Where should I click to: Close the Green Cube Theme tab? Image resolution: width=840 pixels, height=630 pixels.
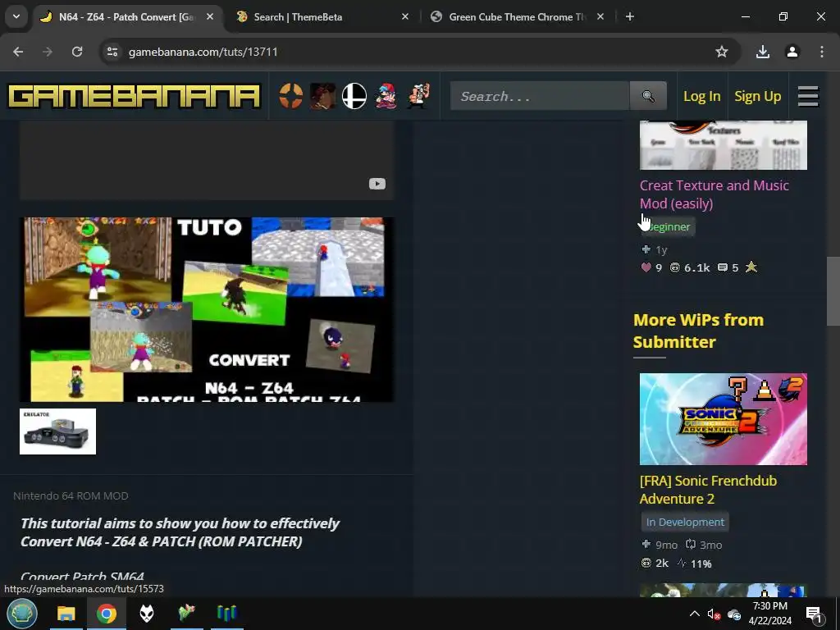[x=600, y=16]
